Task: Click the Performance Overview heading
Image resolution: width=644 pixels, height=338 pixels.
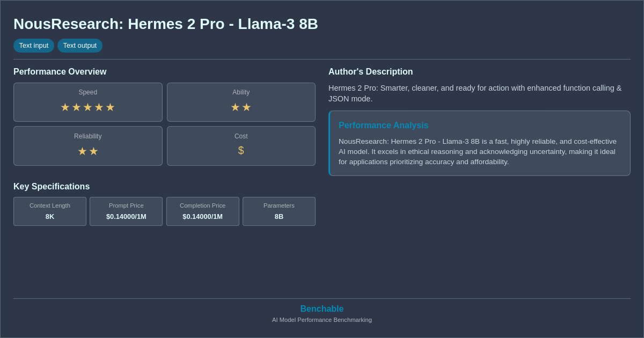Action: point(60,72)
